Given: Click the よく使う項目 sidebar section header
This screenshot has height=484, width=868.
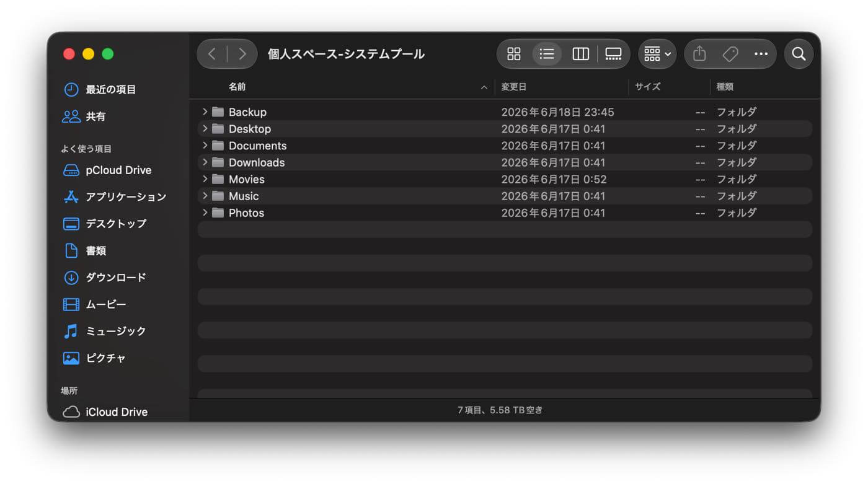Looking at the screenshot, I should tap(86, 149).
